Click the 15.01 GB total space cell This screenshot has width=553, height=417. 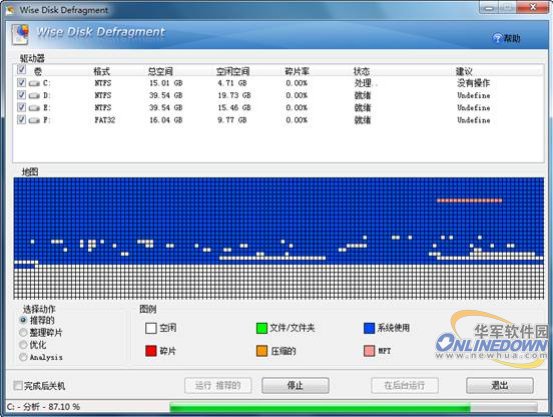(x=166, y=83)
